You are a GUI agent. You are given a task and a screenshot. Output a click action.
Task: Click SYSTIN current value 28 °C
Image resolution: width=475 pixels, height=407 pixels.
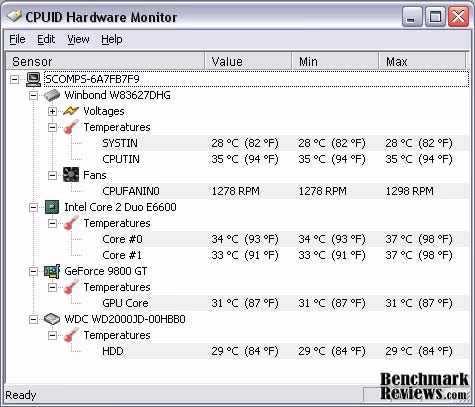point(245,143)
